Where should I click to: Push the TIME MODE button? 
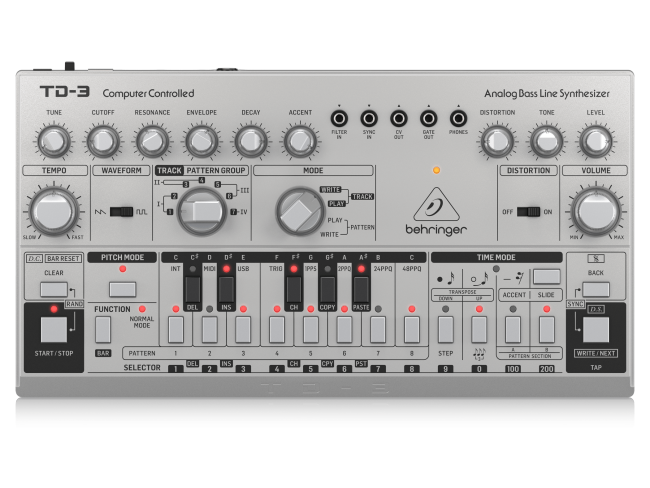tap(546, 277)
